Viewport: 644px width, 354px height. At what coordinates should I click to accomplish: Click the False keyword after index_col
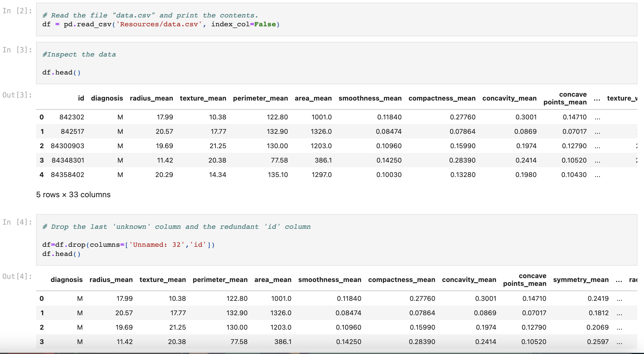(265, 24)
